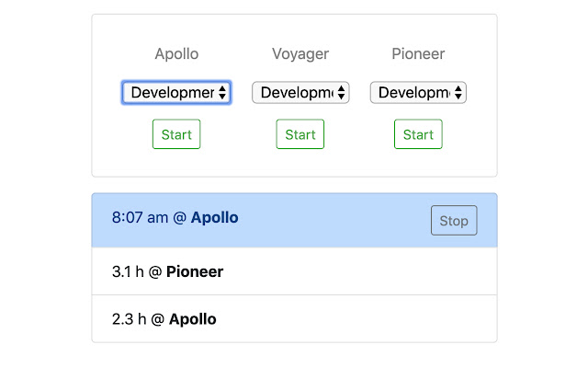Click the Voyager project heading
The width and height of the screenshot is (588, 368).
pyautogui.click(x=300, y=53)
